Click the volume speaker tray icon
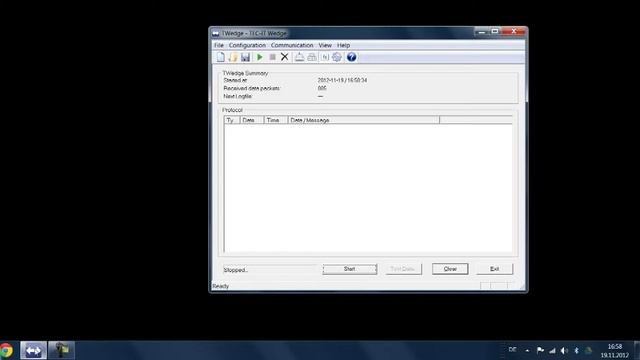Image resolution: width=640 pixels, height=360 pixels. [564, 350]
